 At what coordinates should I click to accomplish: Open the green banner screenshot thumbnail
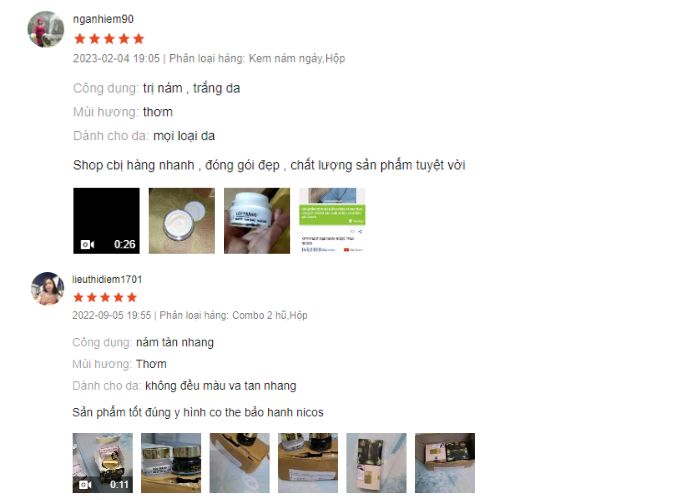click(332, 221)
